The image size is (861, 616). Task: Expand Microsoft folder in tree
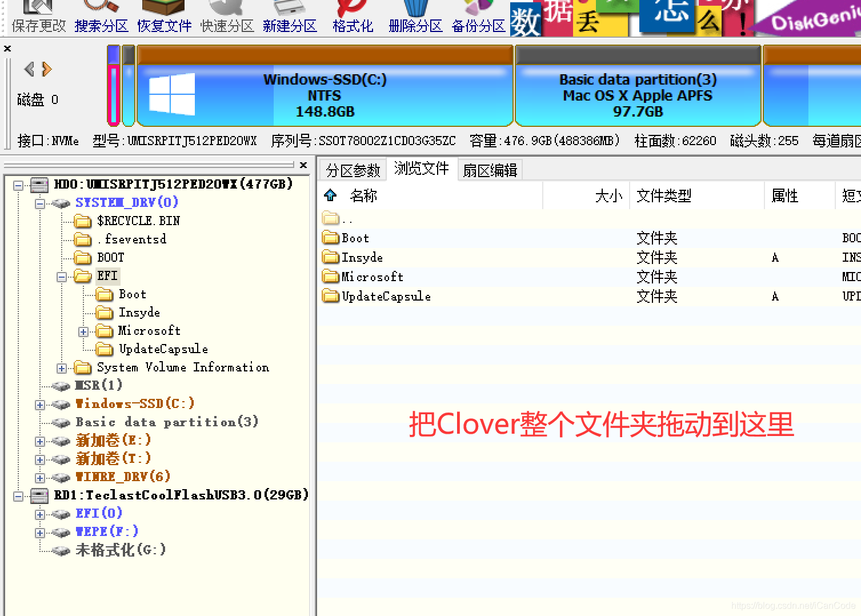tap(83, 332)
